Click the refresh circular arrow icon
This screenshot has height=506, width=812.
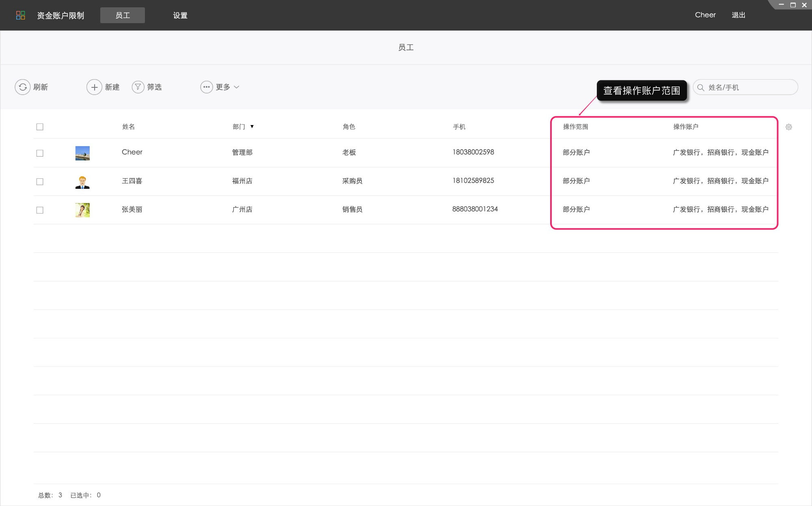pos(23,87)
